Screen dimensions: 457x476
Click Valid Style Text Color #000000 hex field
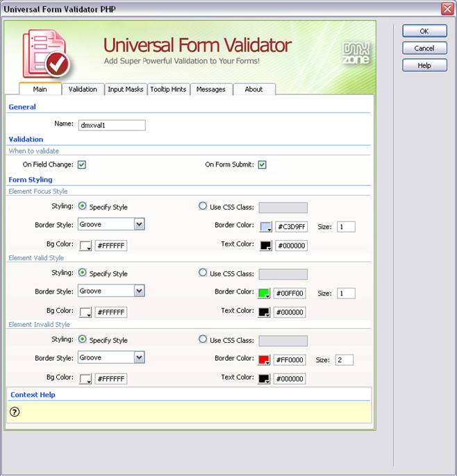point(290,312)
